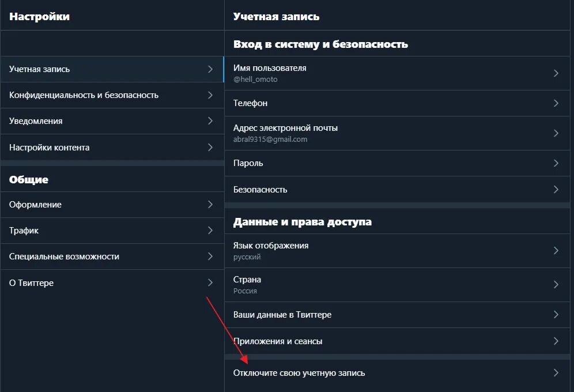574x392 pixels.
Task: Open Ваши данные в Твиттере
Action: 397,315
